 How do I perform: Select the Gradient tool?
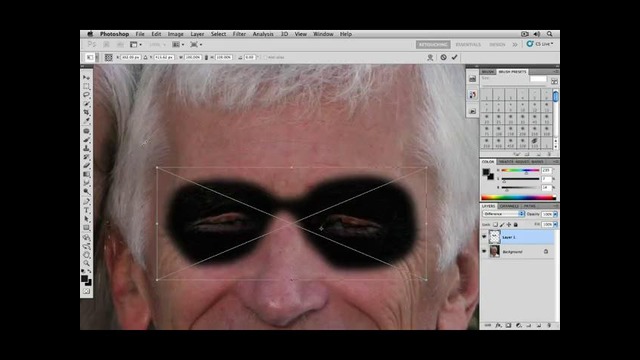(x=86, y=174)
